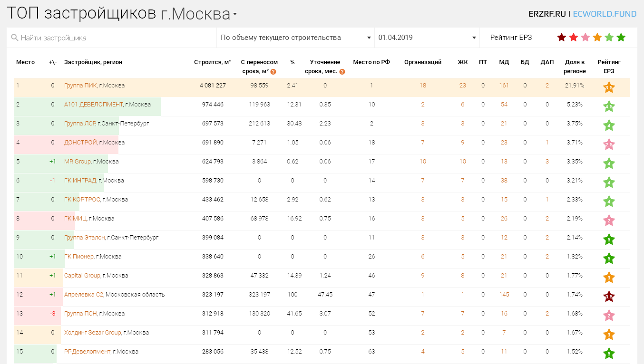Click the Найти застройщика search field

pos(112,38)
